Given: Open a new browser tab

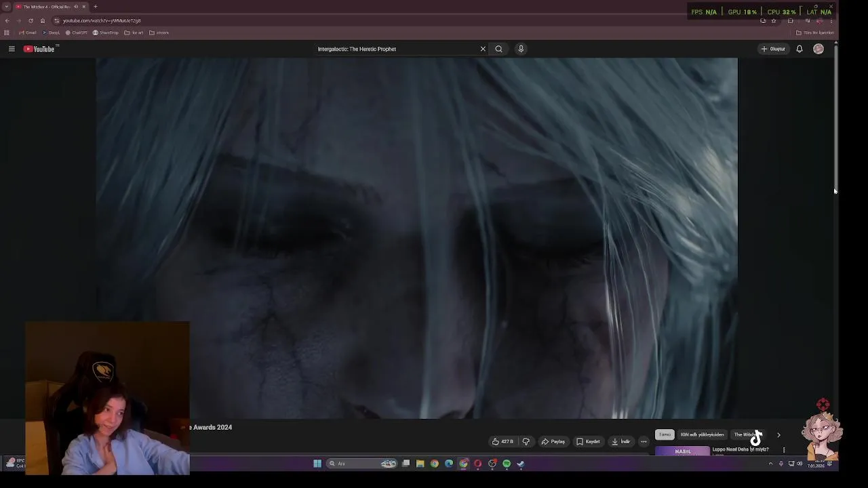Looking at the screenshot, I should tap(96, 7).
